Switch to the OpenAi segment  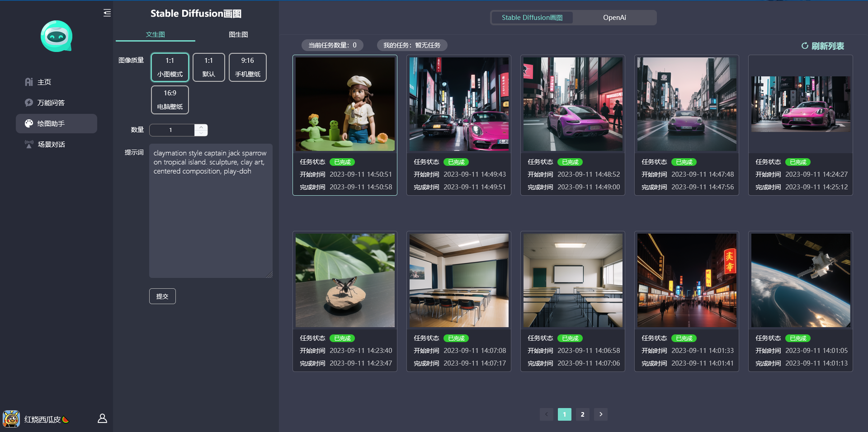pos(614,18)
